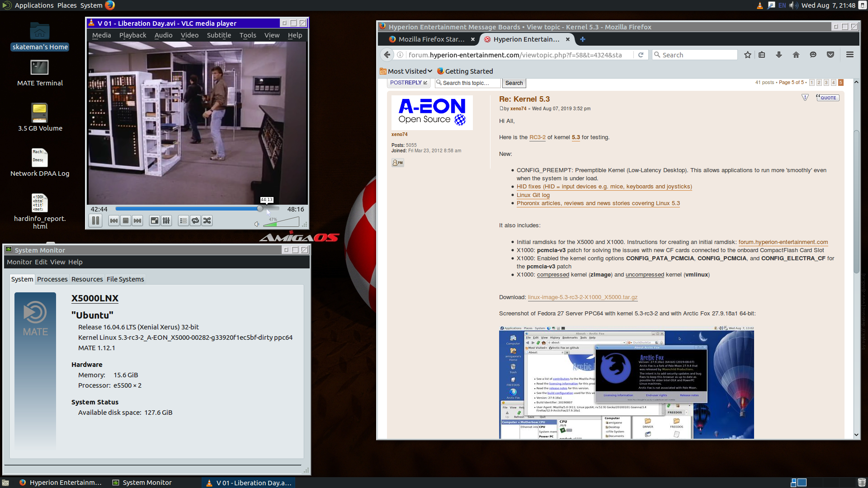Image resolution: width=868 pixels, height=488 pixels.
Task: Launch Firefox from top panel icon
Action: pyautogui.click(x=110, y=5)
